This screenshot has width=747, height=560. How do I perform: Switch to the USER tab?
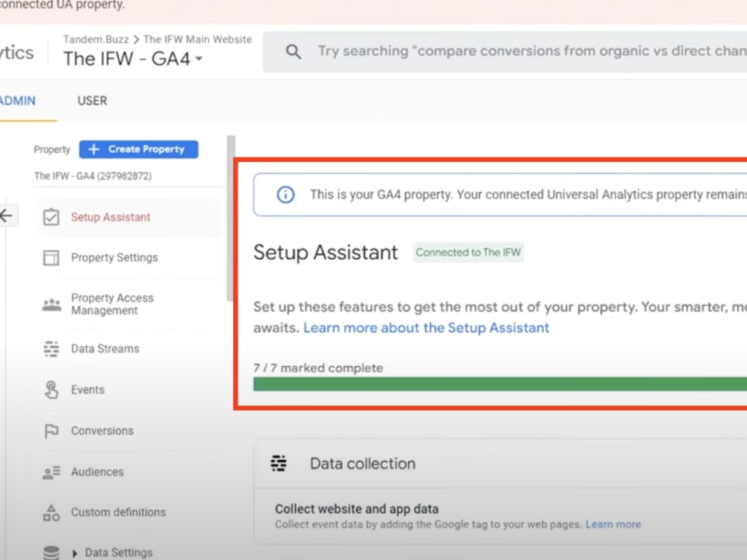click(92, 101)
